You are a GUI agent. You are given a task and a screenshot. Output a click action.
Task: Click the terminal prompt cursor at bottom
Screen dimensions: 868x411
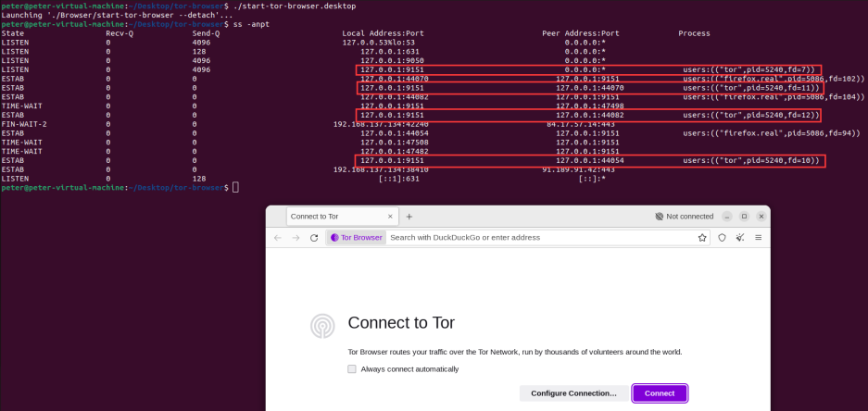(236, 188)
